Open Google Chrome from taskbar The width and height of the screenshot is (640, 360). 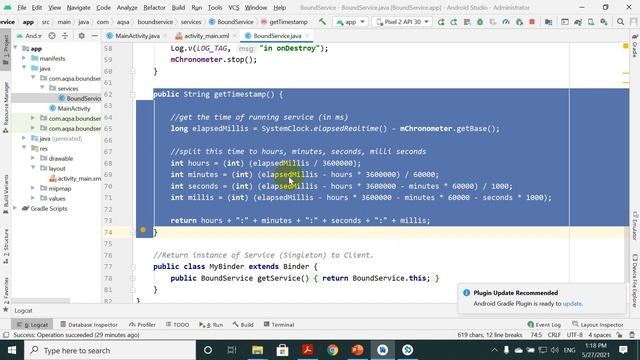point(333,350)
